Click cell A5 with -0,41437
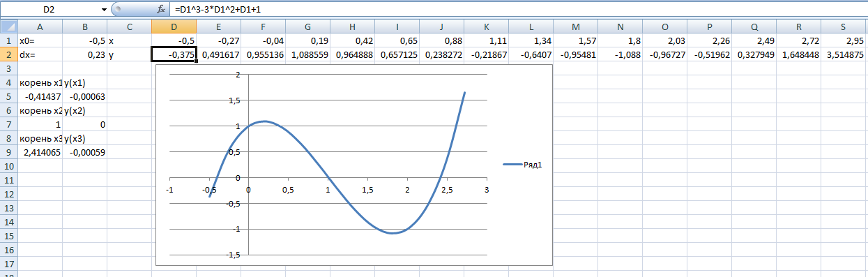Viewport: 868px width, 277px height. pyautogui.click(x=40, y=96)
